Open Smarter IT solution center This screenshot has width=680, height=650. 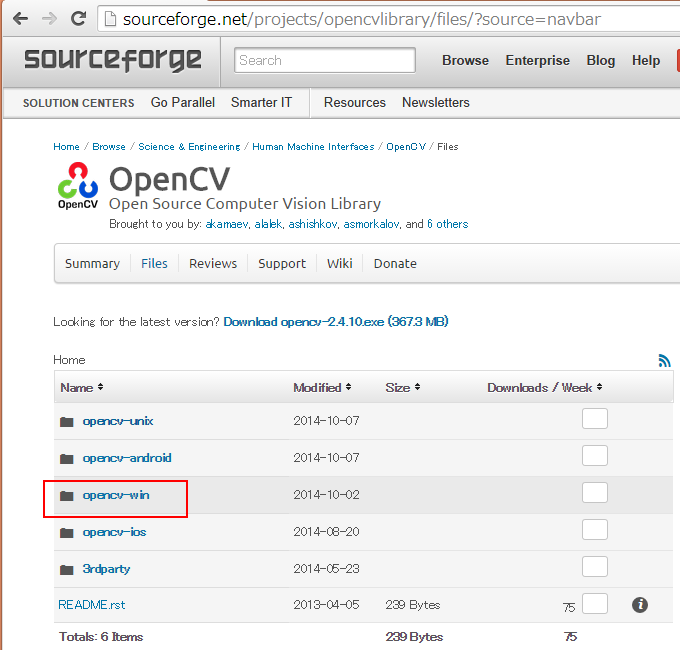(262, 102)
